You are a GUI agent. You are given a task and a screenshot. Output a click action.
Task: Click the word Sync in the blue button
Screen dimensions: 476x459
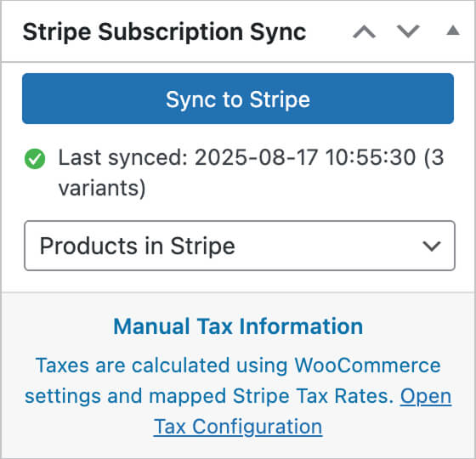pyautogui.click(x=190, y=100)
